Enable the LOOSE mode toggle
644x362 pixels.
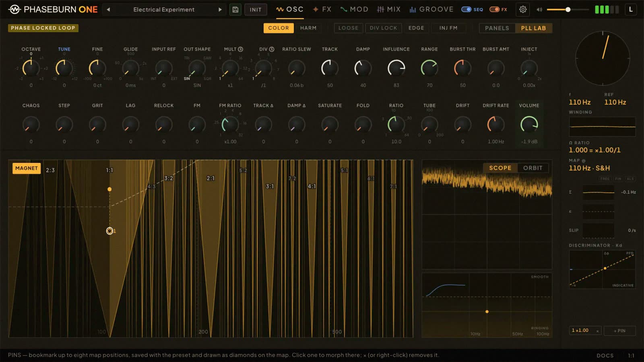348,28
